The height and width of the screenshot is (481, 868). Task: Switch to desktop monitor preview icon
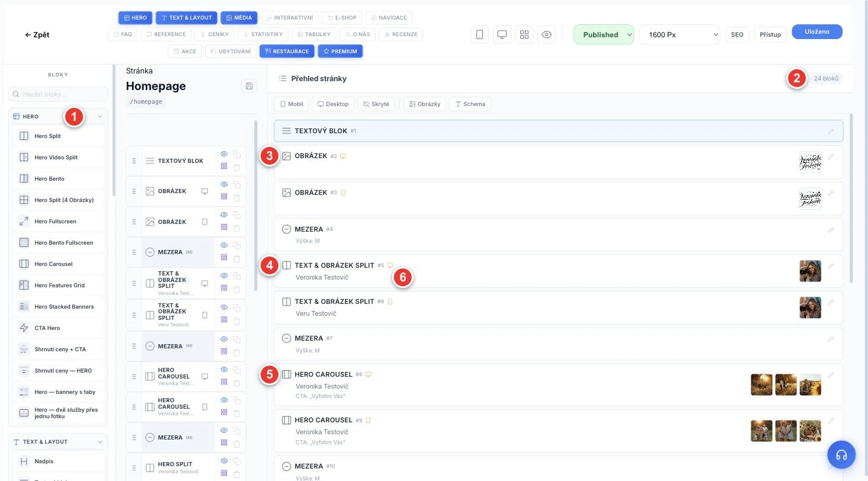[502, 34]
